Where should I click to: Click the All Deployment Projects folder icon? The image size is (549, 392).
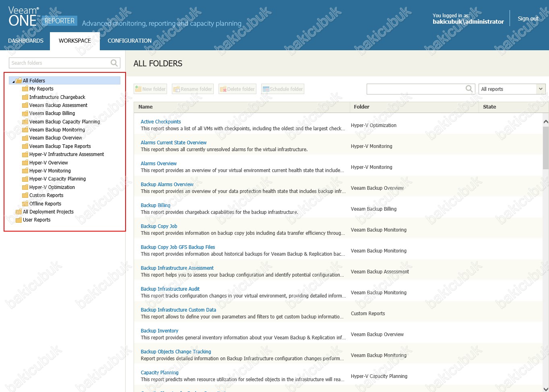click(19, 212)
